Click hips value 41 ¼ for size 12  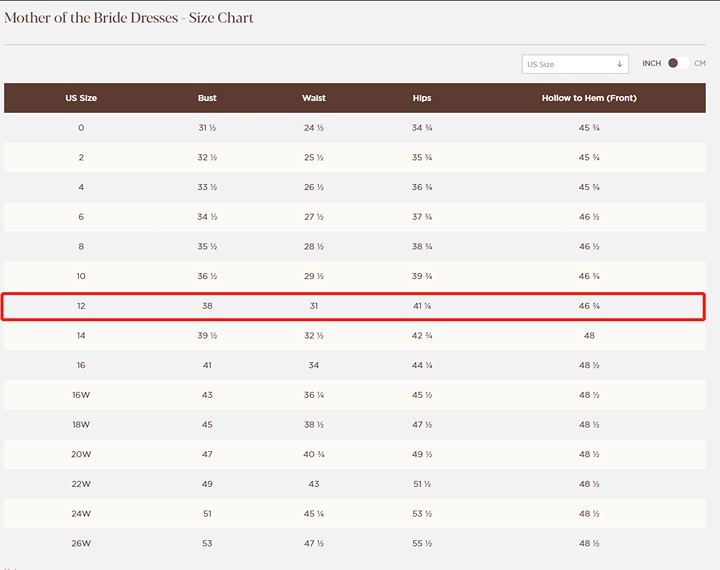[x=422, y=306]
